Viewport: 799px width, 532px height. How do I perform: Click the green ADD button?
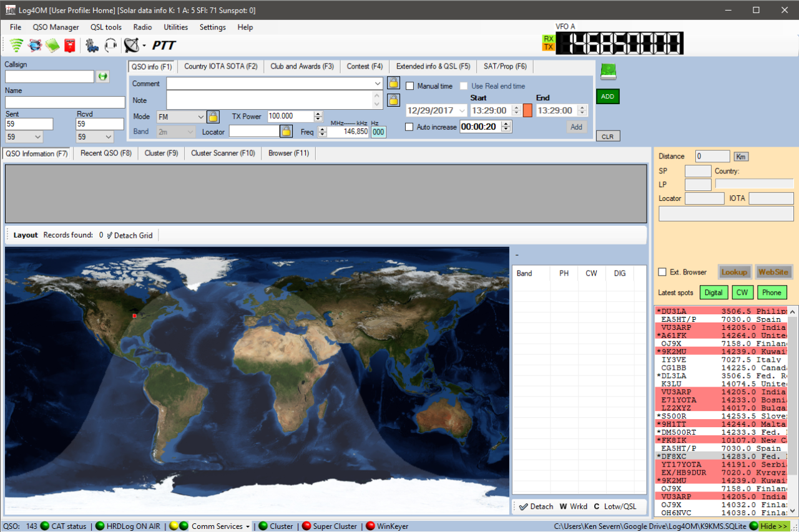(608, 97)
